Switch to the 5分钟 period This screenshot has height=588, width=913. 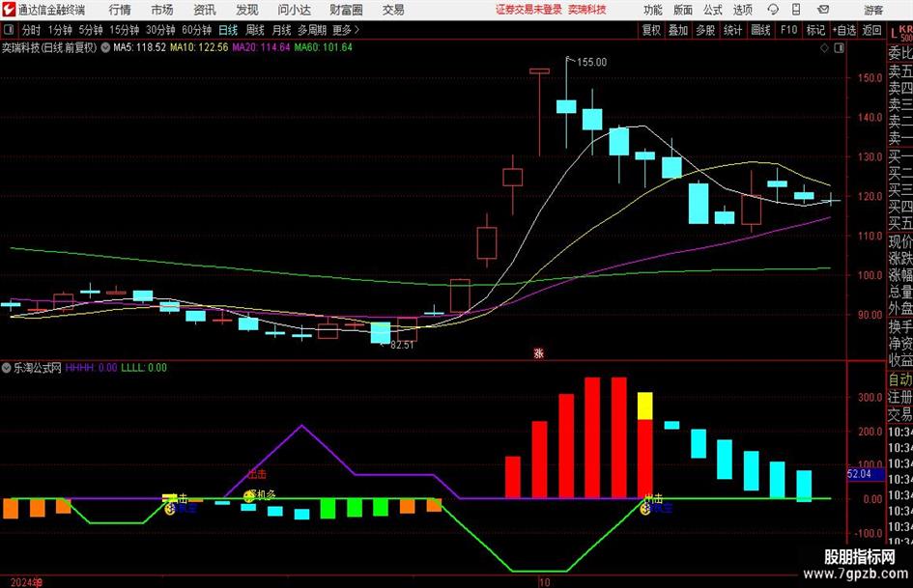(90, 30)
